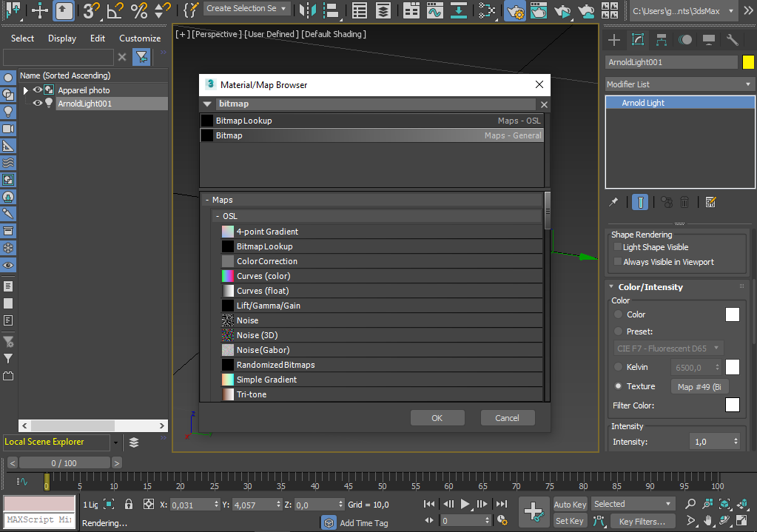Expand the Appareil photo tree node
Image resolution: width=757 pixels, height=532 pixels.
coord(26,90)
